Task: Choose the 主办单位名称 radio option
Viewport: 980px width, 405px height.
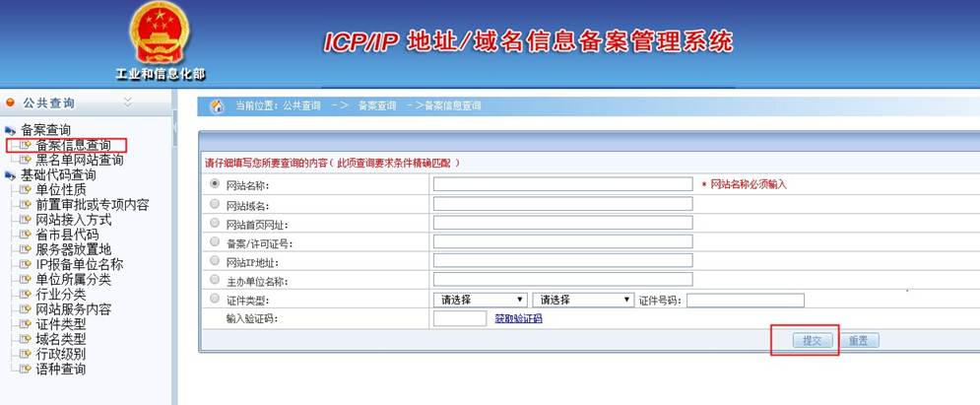Action: pos(215,279)
